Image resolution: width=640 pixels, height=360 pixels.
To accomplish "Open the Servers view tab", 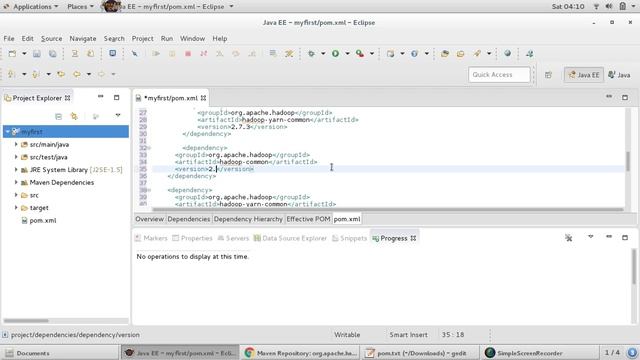I will point(233,238).
